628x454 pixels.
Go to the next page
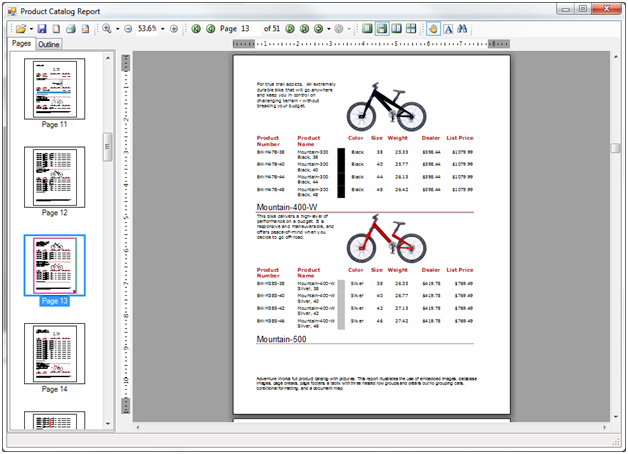click(x=290, y=29)
